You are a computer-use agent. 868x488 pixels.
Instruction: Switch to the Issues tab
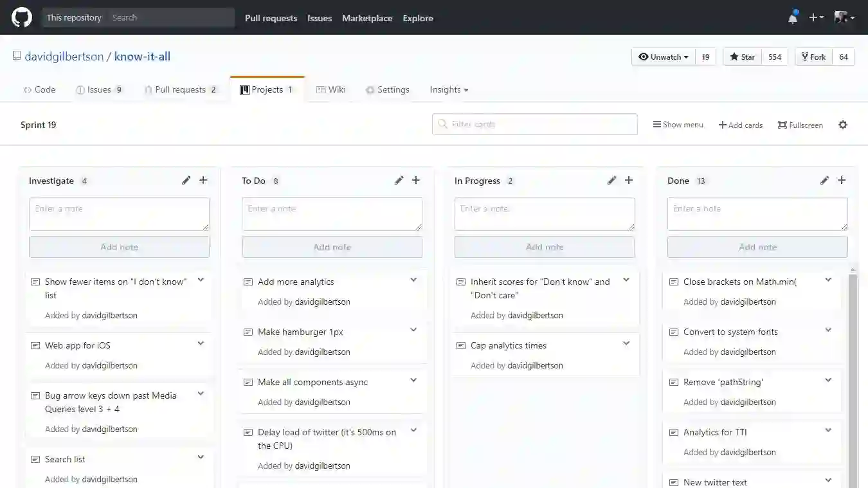99,90
